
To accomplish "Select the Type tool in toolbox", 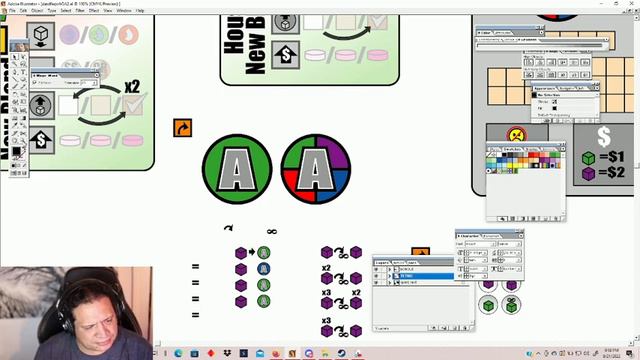I will 23,71.
